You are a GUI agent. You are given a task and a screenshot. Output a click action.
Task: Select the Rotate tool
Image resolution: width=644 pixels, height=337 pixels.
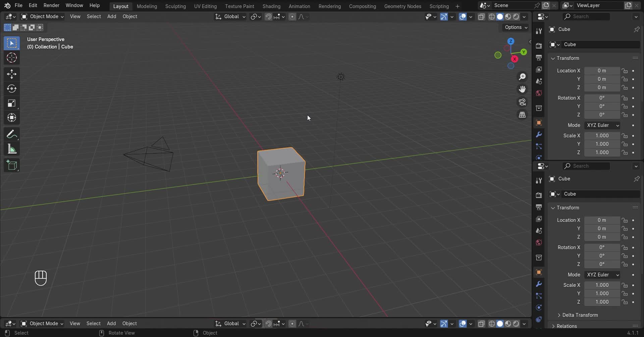[12, 89]
